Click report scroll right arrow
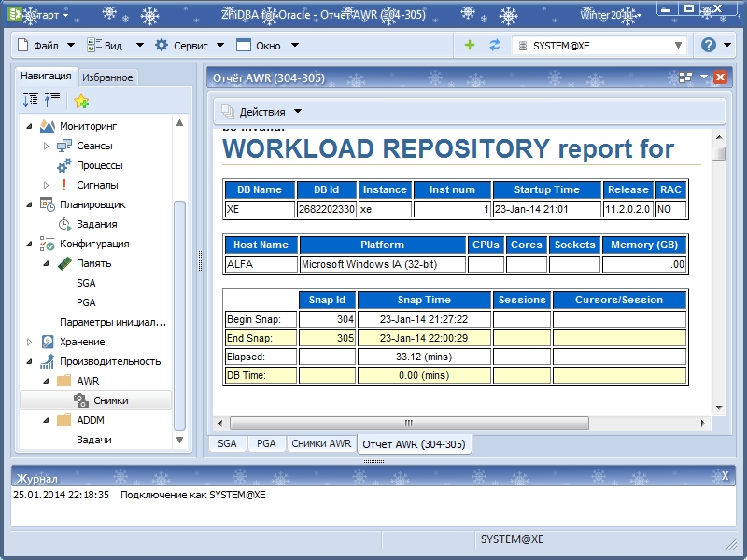This screenshot has width=747, height=560. coord(703,423)
